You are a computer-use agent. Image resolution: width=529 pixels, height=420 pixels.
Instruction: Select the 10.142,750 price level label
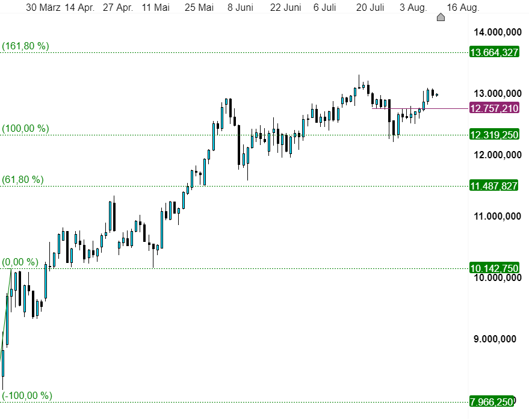(x=494, y=268)
